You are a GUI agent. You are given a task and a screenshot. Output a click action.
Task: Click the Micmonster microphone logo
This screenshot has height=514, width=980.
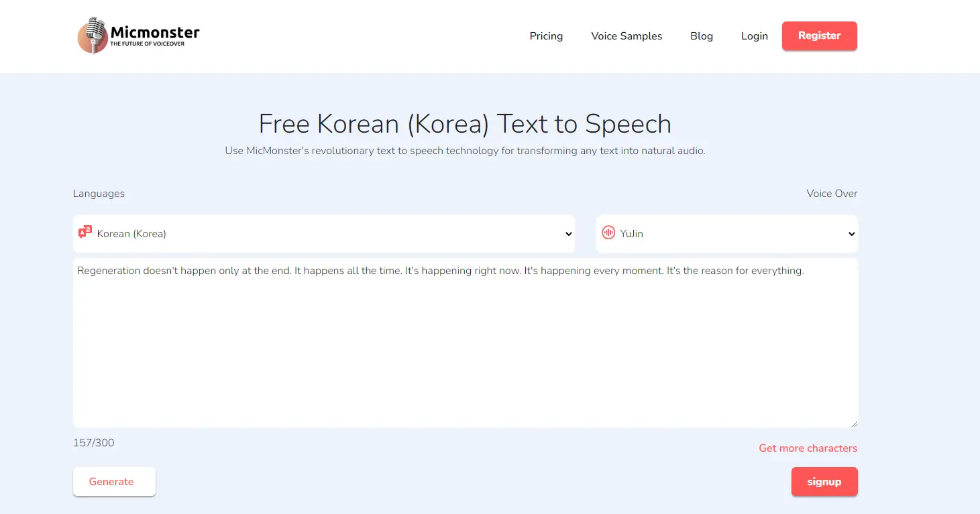pyautogui.click(x=93, y=36)
